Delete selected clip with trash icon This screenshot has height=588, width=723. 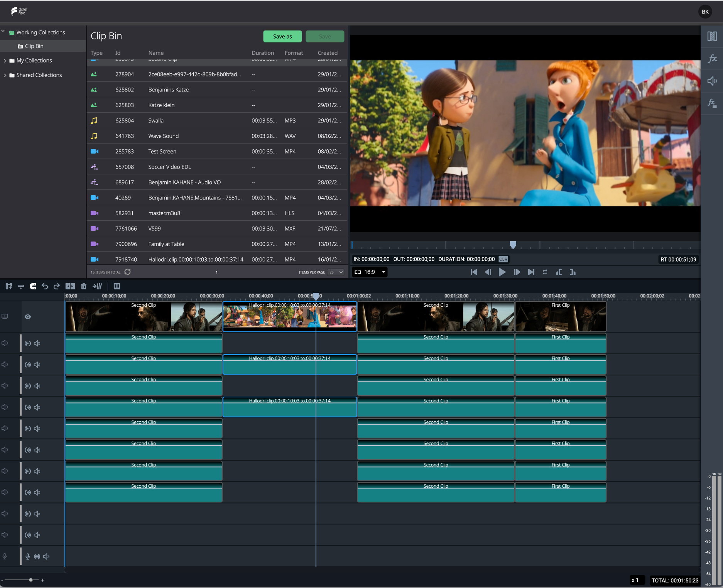click(84, 286)
